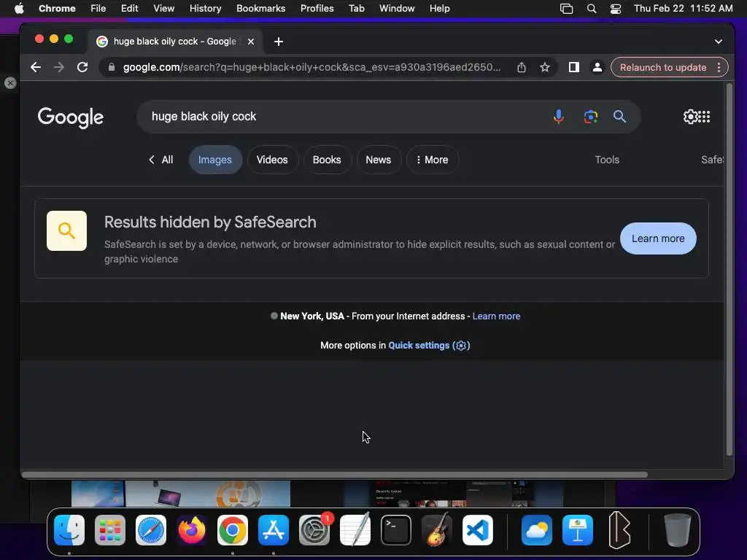Open the Window menu
The height and width of the screenshot is (560, 747).
[397, 9]
